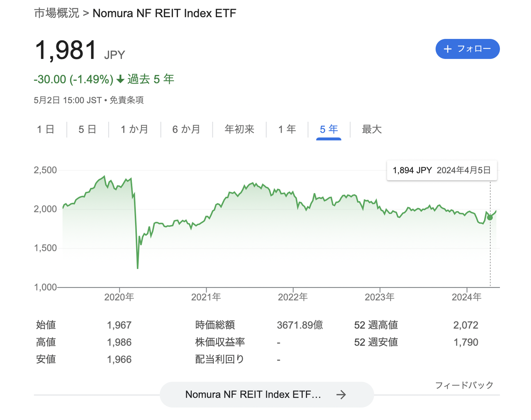This screenshot has width=531, height=420.
Task: Click the 2020年 label on chart axis
Action: pyautogui.click(x=119, y=297)
